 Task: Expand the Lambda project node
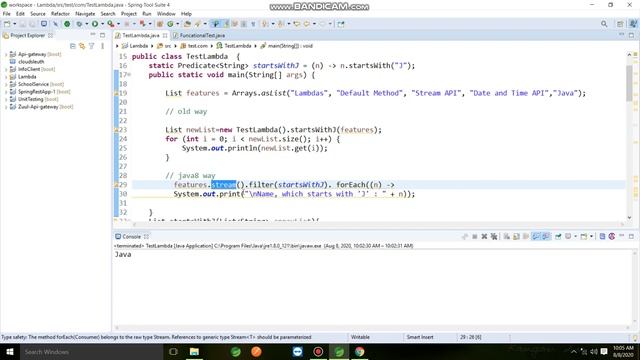pyautogui.click(x=6, y=77)
